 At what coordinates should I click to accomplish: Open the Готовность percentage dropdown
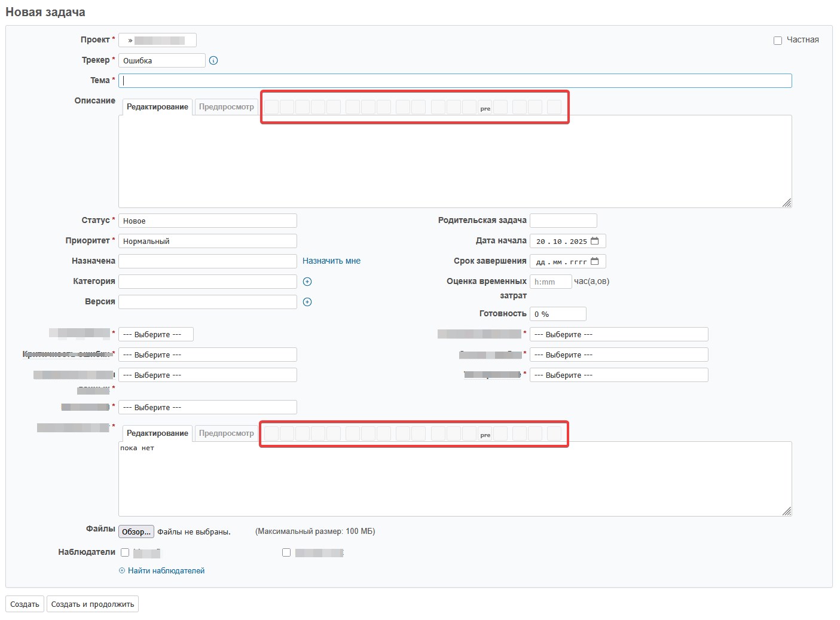557,314
